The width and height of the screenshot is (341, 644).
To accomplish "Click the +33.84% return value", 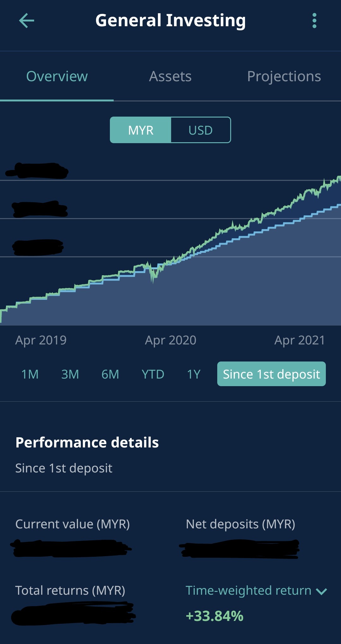I will click(x=215, y=616).
